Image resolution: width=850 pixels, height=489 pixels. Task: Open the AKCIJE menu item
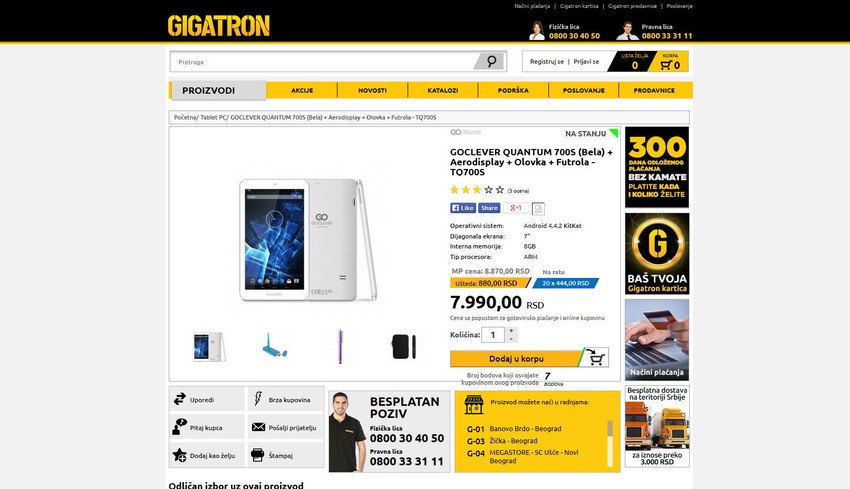click(302, 91)
